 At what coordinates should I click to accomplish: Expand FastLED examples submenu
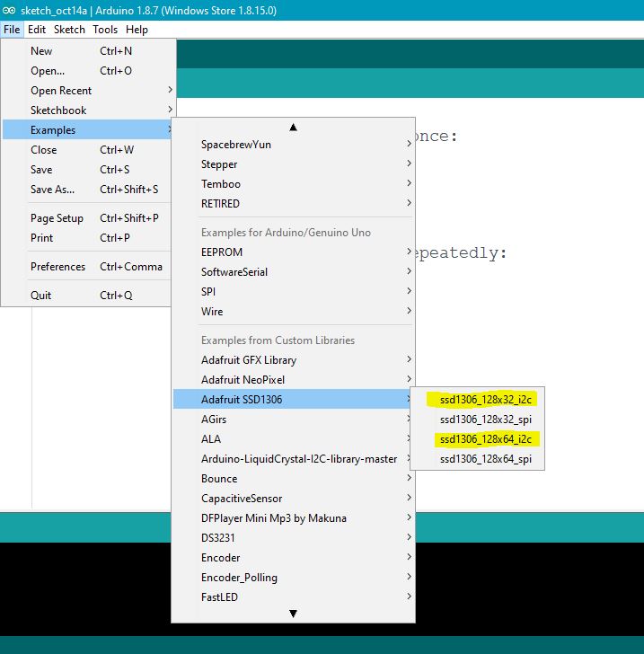tap(294, 597)
